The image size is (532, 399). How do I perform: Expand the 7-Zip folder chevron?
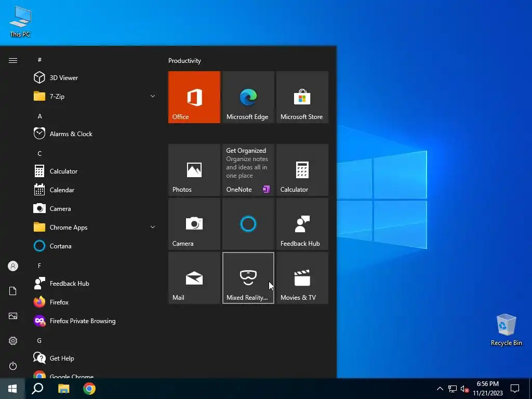tap(153, 96)
